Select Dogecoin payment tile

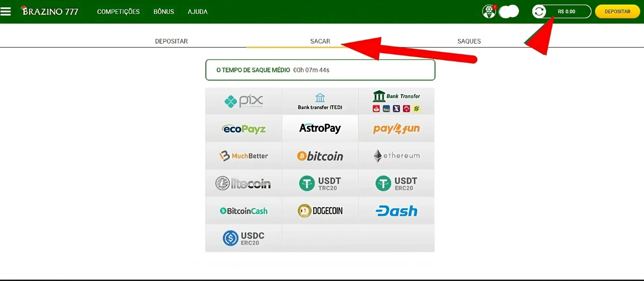coord(320,211)
